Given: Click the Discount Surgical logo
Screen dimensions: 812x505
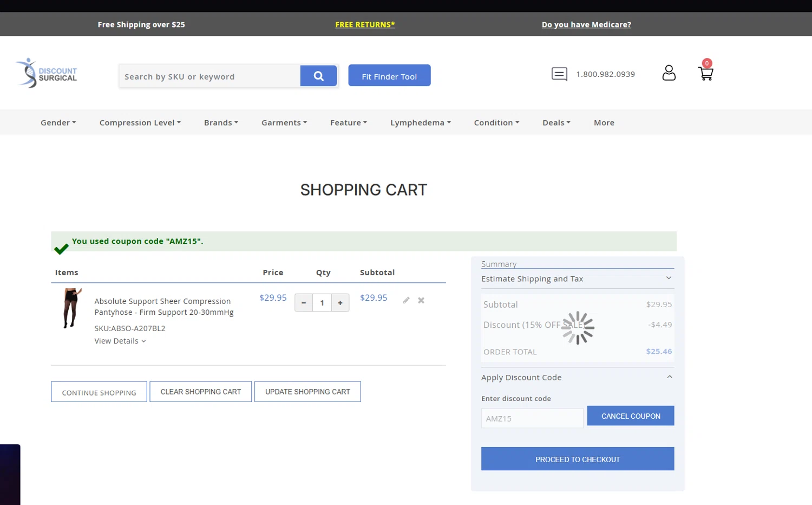Looking at the screenshot, I should pos(47,74).
